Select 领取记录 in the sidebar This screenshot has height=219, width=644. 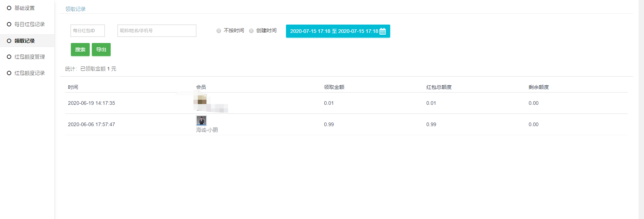pos(25,41)
